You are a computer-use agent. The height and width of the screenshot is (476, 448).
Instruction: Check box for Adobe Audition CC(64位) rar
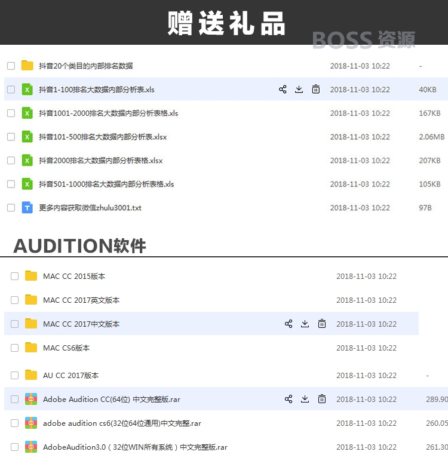pyautogui.click(x=14, y=399)
